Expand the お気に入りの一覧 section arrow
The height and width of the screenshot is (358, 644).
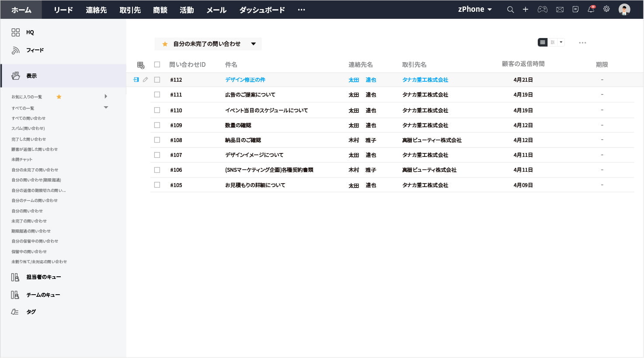pyautogui.click(x=106, y=97)
